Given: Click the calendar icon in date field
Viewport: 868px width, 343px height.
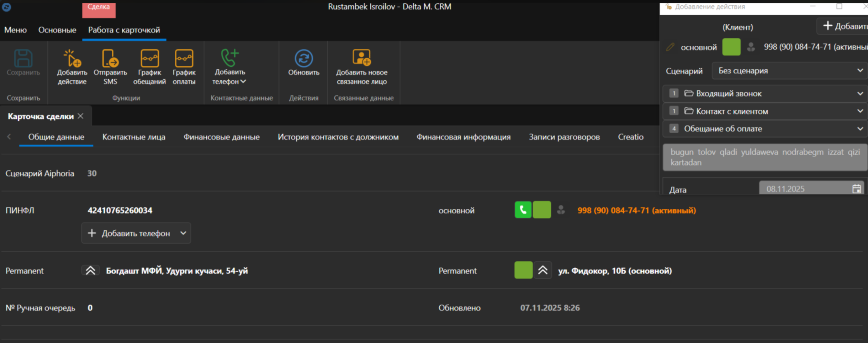Looking at the screenshot, I should 857,189.
